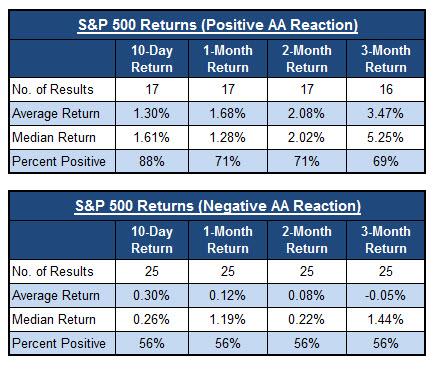Click the 10-Day Return header in the negative table
The width and height of the screenshot is (431, 368).
pyautogui.click(x=152, y=240)
